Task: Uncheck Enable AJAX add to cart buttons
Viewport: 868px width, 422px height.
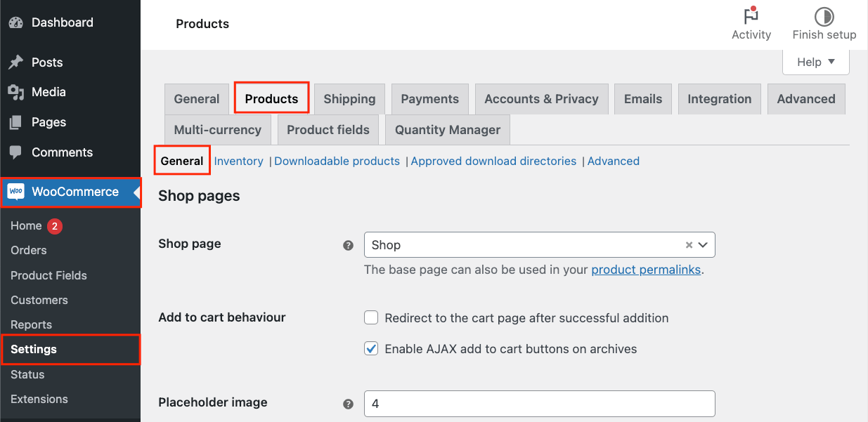Action: (x=371, y=349)
